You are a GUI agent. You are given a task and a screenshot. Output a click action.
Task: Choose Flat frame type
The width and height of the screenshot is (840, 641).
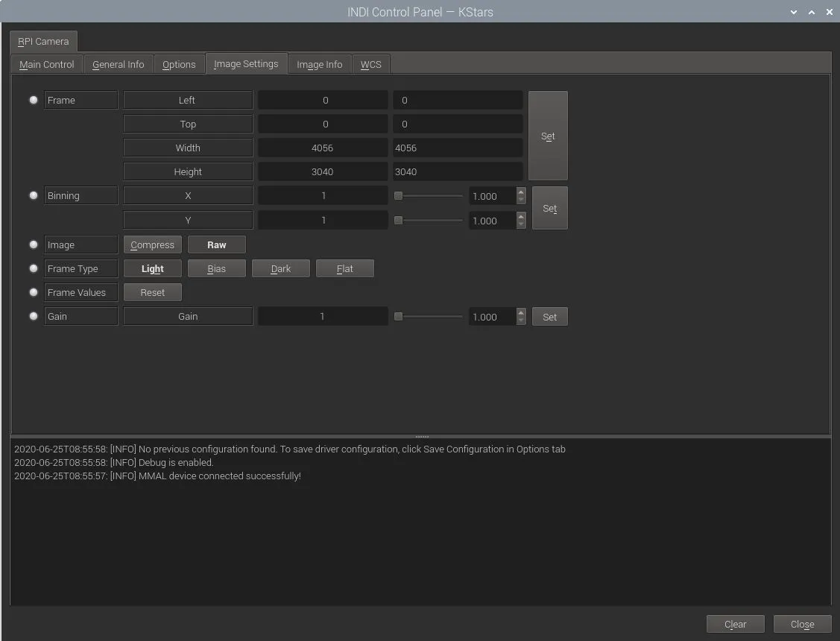345,269
